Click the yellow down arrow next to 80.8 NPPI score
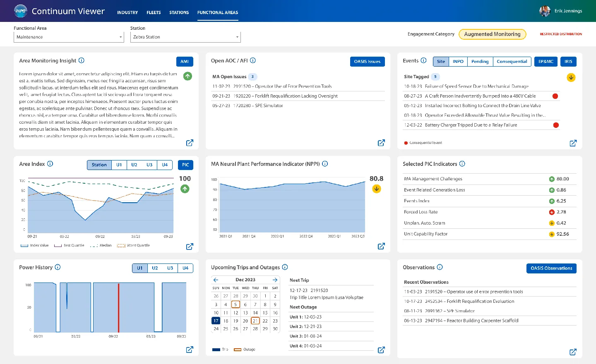The image size is (596, 364). coord(376,189)
